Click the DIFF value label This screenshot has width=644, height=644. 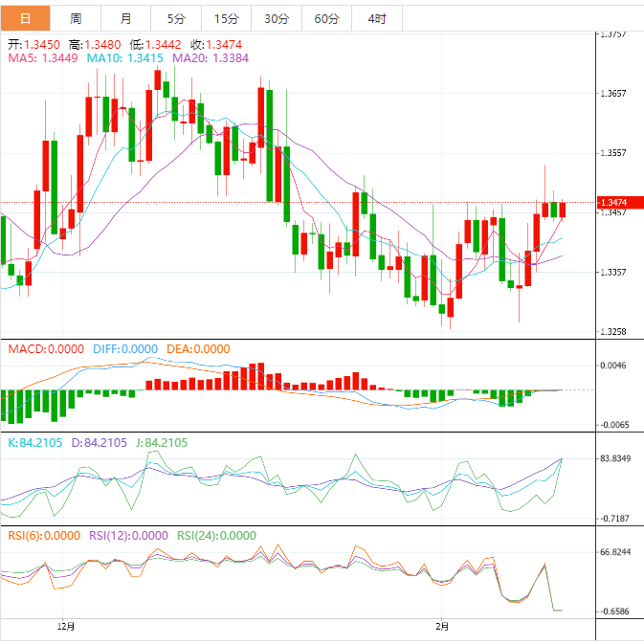coord(124,349)
